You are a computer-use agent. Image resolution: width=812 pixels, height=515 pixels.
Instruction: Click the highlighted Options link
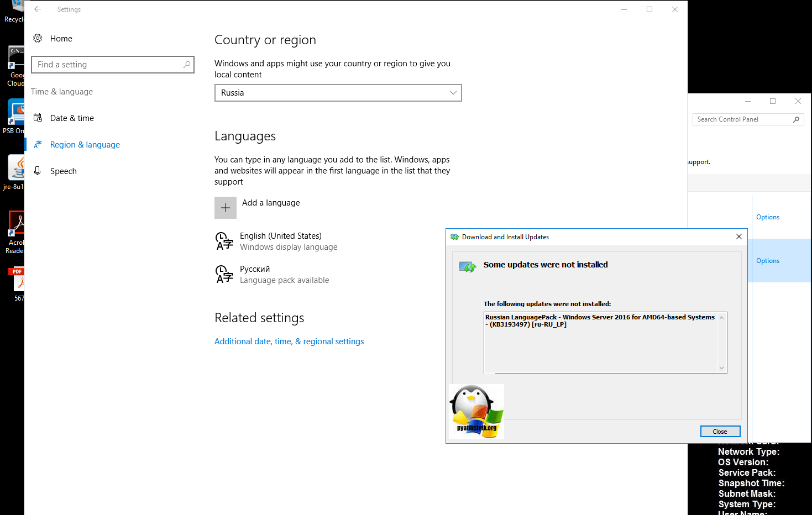[767, 261]
